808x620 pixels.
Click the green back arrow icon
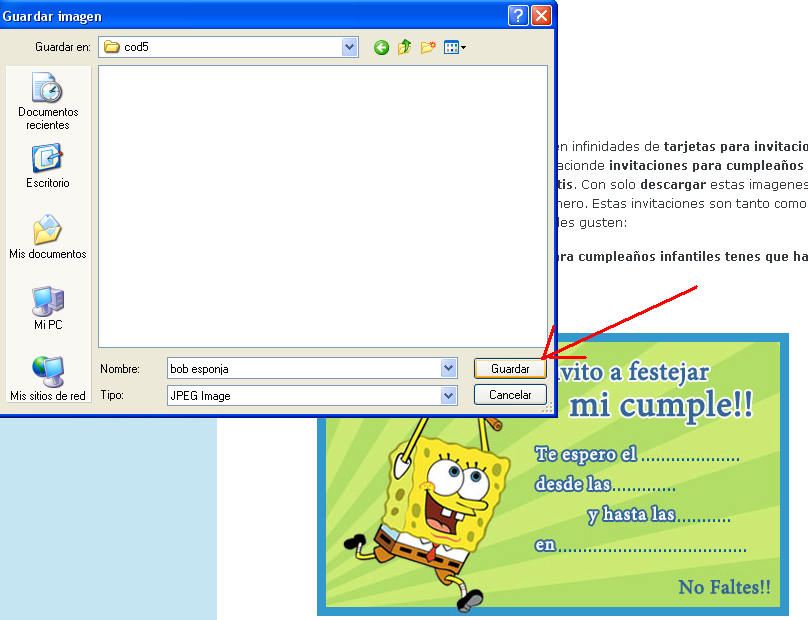pos(381,47)
